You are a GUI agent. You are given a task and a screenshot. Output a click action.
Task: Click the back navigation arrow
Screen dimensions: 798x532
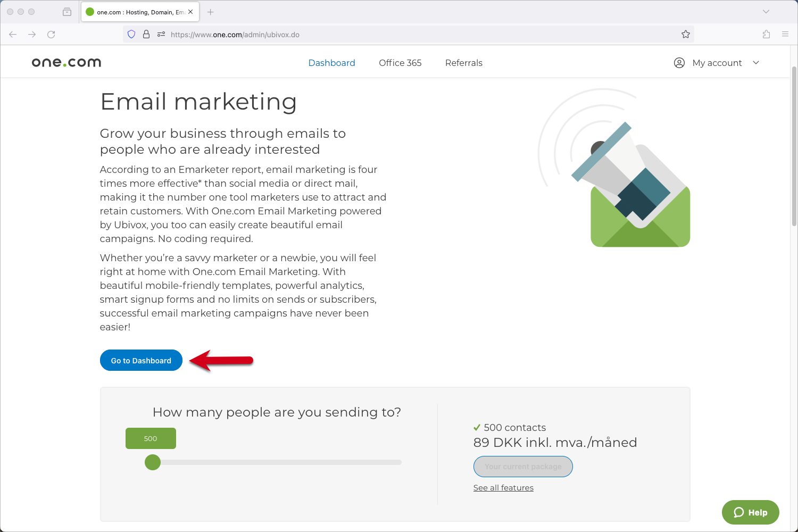tap(13, 34)
